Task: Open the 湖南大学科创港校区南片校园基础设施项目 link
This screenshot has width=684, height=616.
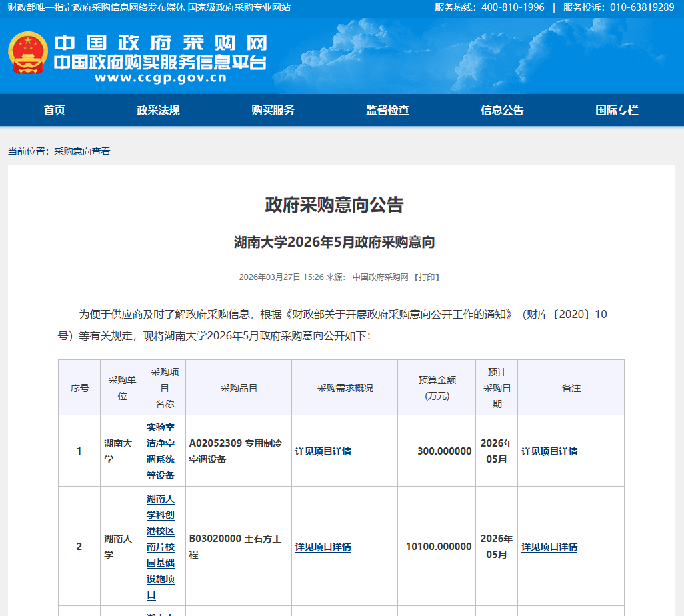Action: (x=161, y=547)
